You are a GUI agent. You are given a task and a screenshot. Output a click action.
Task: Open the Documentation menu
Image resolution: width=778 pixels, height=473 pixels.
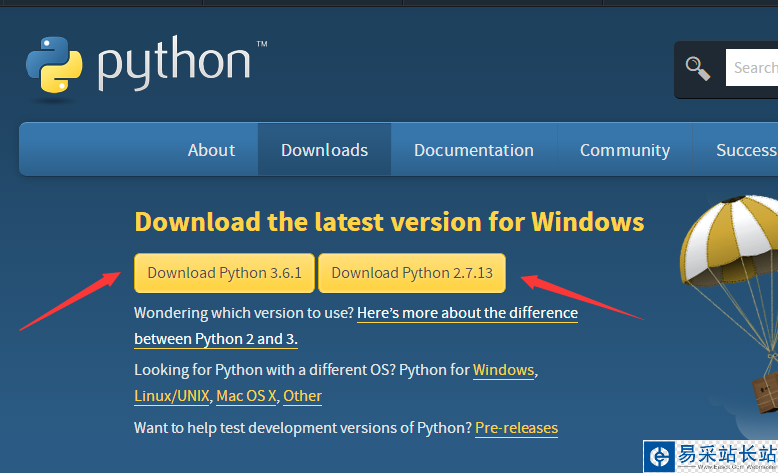[473, 150]
